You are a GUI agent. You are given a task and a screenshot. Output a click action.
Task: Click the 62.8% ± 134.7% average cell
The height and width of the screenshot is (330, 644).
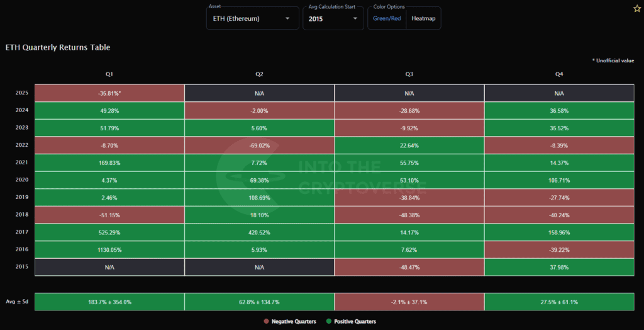click(260, 302)
